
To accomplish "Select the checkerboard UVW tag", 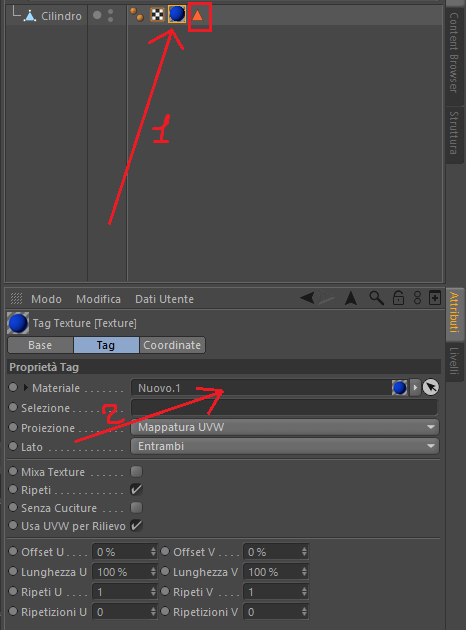I will (x=157, y=15).
